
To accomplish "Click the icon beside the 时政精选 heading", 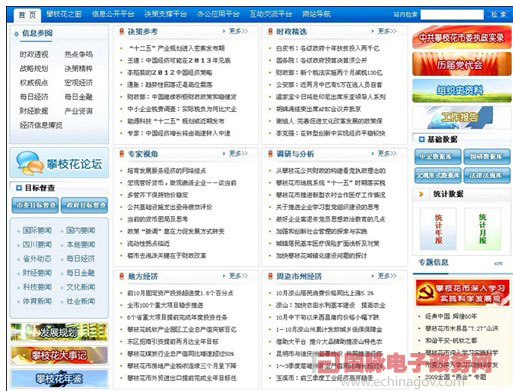I will pos(270,32).
